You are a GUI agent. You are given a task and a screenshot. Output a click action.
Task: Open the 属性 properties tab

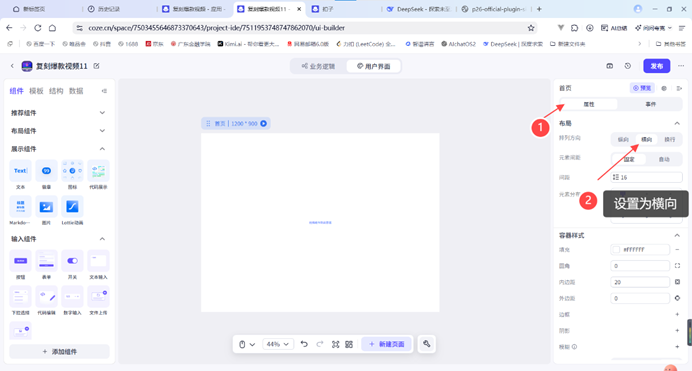tap(589, 104)
